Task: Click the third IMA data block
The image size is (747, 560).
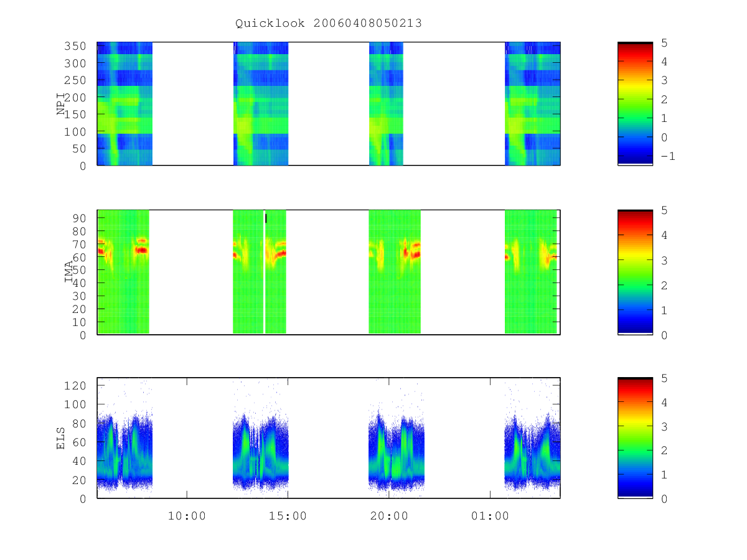Action: click(395, 272)
